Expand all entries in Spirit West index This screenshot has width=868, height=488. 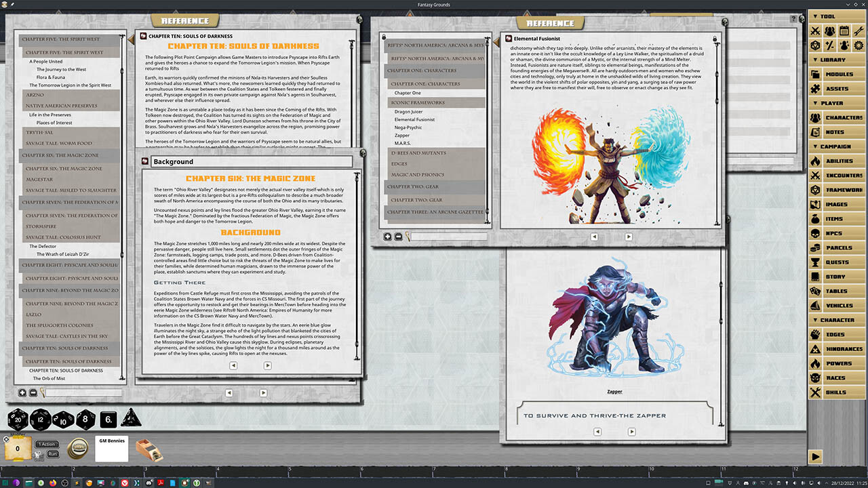tap(22, 392)
